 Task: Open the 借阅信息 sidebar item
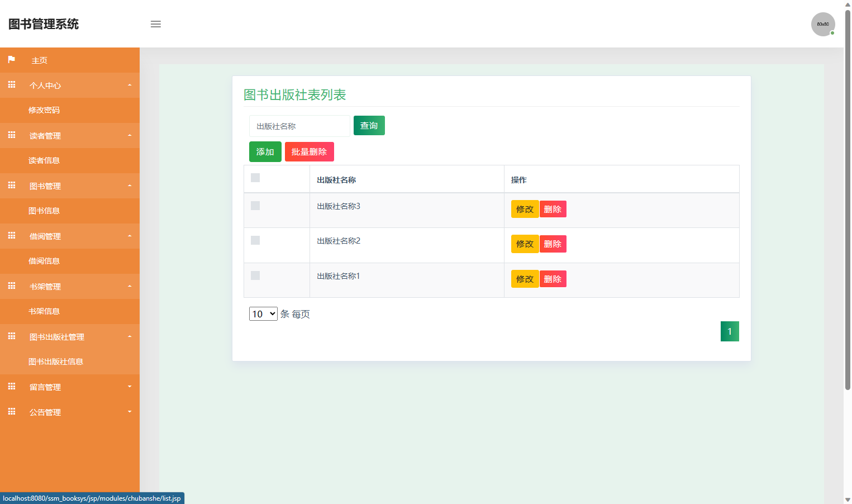(x=45, y=261)
